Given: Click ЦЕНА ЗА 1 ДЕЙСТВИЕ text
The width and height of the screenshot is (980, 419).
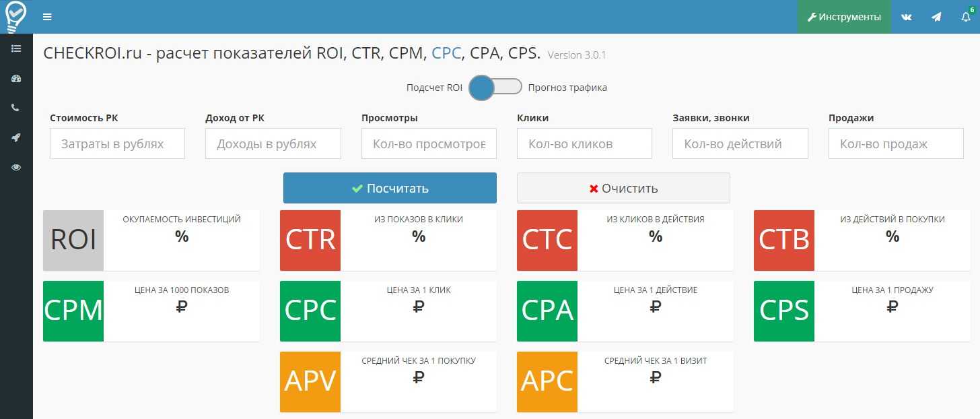Looking at the screenshot, I should tap(656, 290).
